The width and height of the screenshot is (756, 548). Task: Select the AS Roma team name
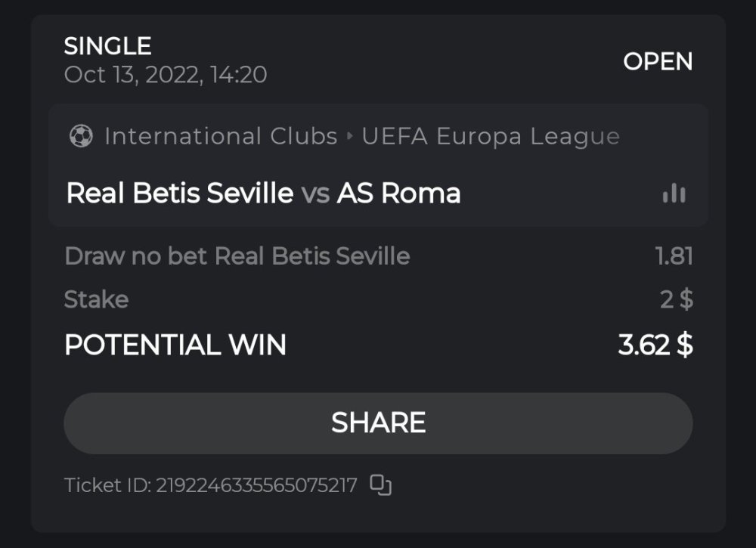point(398,194)
